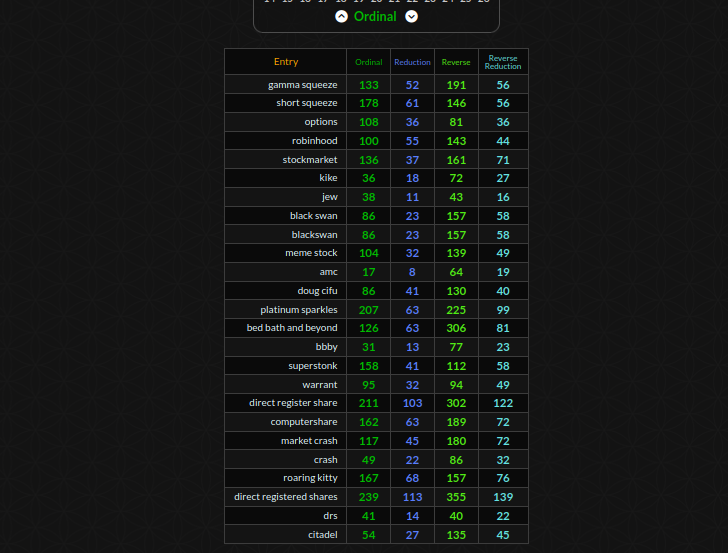Select the 'market crash' entry

[309, 441]
